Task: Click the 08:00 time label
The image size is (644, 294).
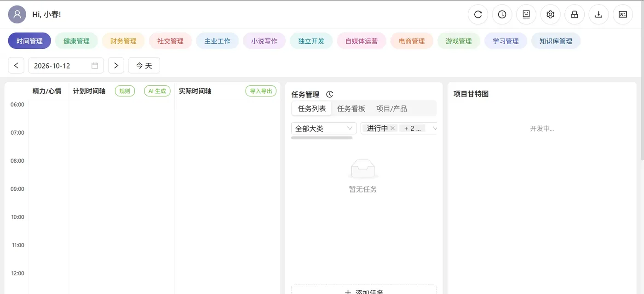Action: click(x=17, y=161)
